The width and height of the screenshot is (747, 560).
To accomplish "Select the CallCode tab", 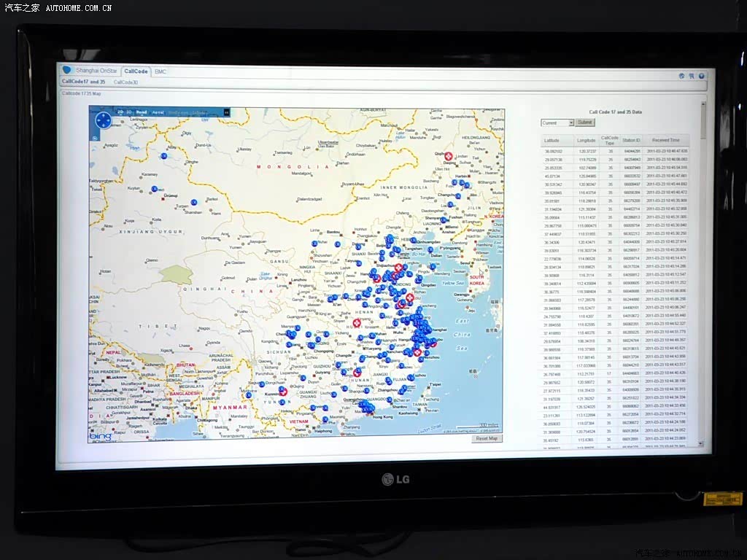I will pyautogui.click(x=136, y=71).
